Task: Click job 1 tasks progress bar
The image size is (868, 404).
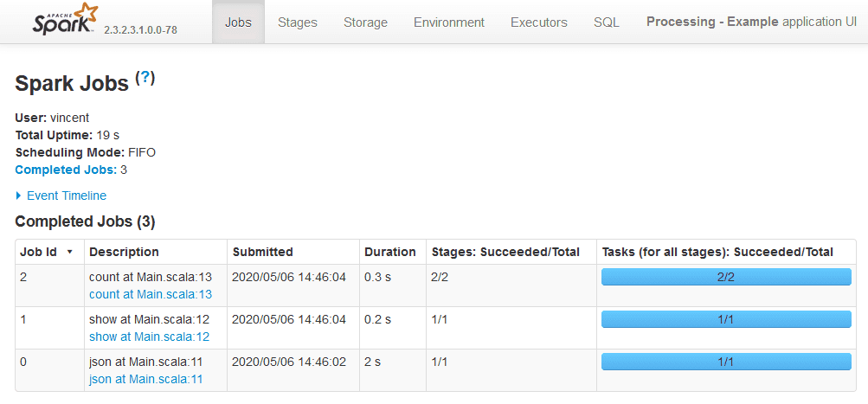Action: [726, 319]
